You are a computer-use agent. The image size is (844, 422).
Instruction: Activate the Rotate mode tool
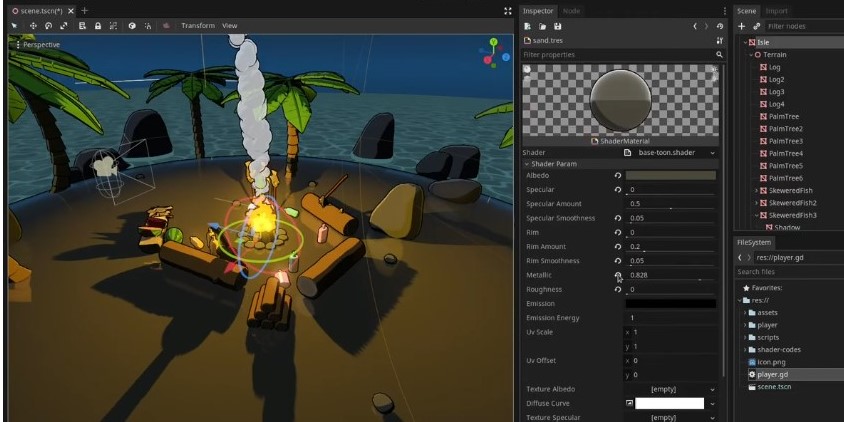48,26
